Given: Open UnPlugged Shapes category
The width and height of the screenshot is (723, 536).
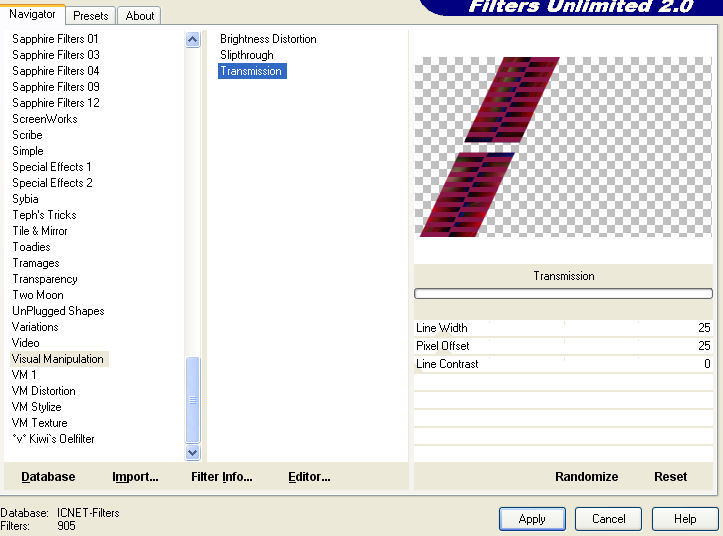Looking at the screenshot, I should (x=58, y=311).
